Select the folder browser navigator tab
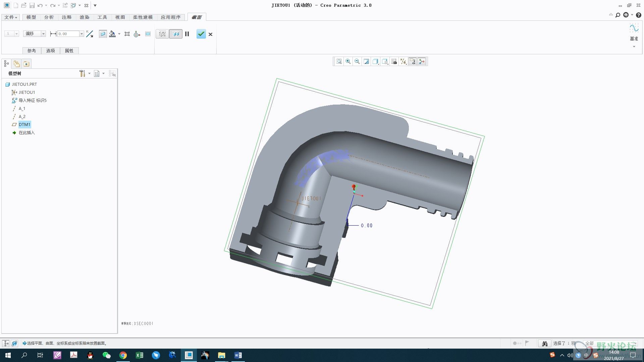644x362 pixels. [16, 63]
